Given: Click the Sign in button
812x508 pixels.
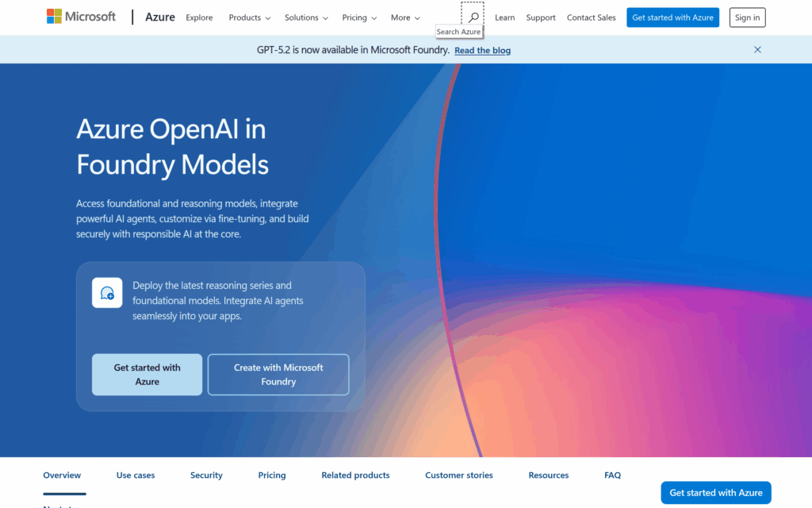Looking at the screenshot, I should pos(747,17).
